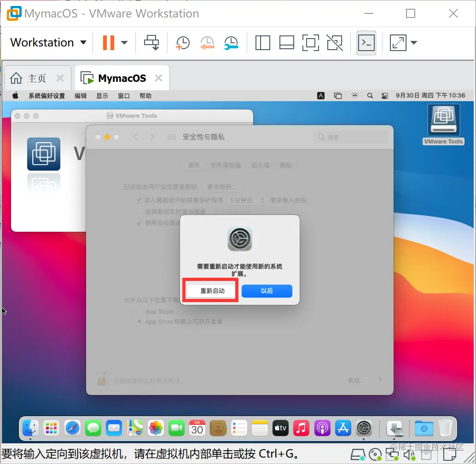The height and width of the screenshot is (464, 476).
Task: Open the 显示 menu
Action: 102,96
